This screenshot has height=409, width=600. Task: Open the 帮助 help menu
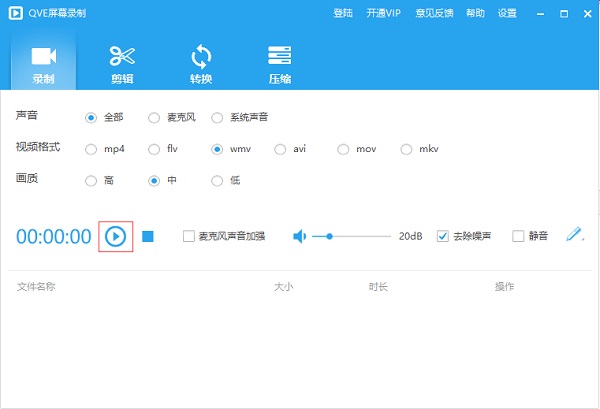click(x=475, y=13)
